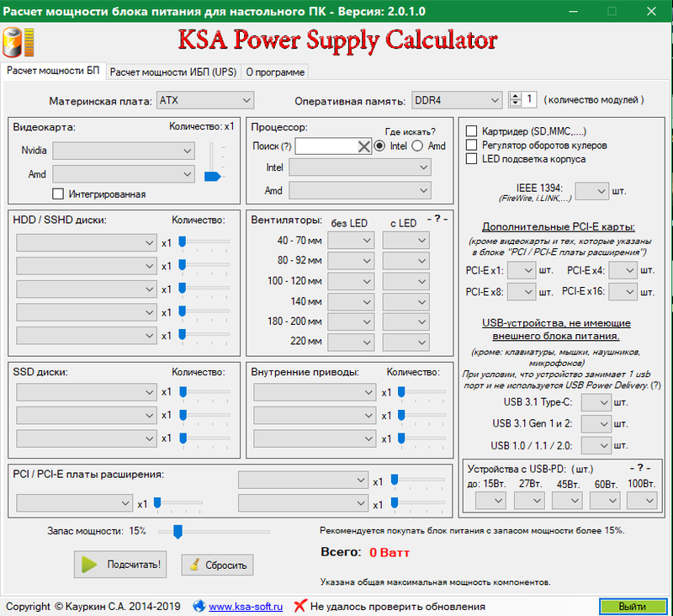673x616 pixels.
Task: Click the battery logo icon
Action: point(19,42)
